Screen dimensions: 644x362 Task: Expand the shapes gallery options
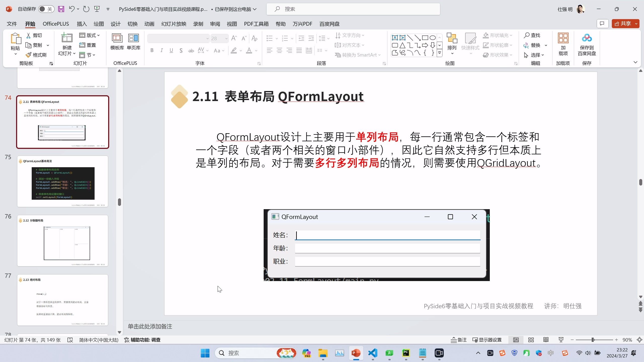(x=439, y=53)
